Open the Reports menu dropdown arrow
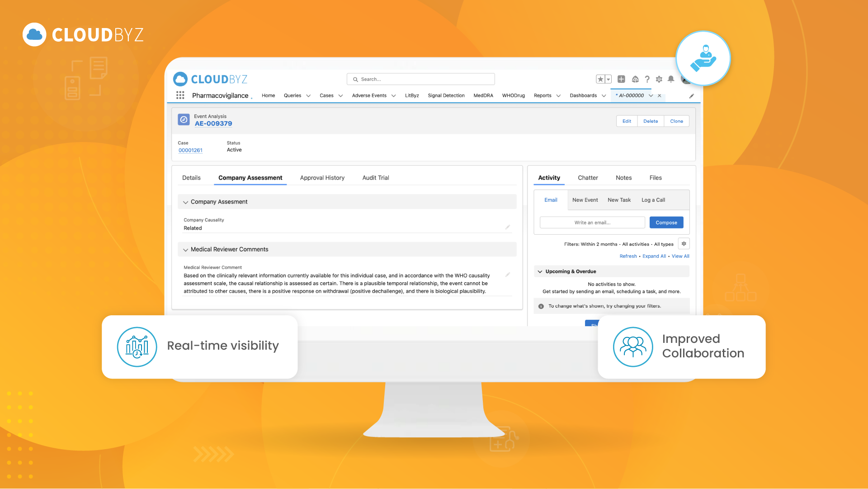 pyautogui.click(x=558, y=96)
